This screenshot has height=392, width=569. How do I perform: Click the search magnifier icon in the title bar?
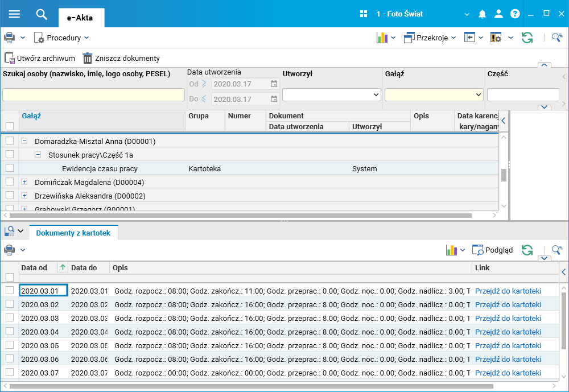click(41, 14)
